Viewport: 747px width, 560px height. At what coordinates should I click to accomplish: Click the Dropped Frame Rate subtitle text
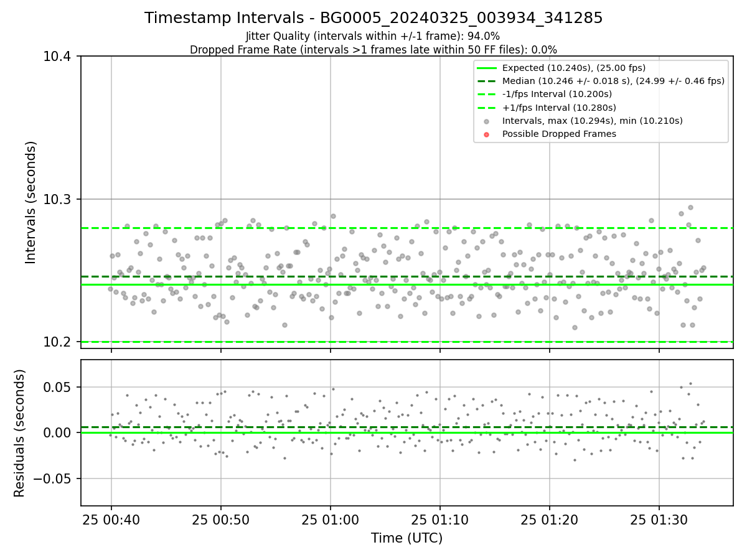(374, 50)
